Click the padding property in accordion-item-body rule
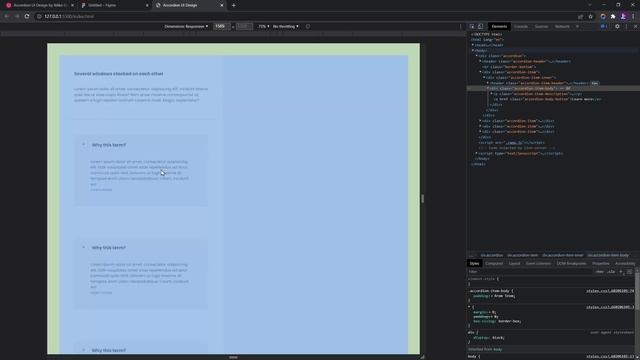The image size is (640, 360). click(482, 296)
